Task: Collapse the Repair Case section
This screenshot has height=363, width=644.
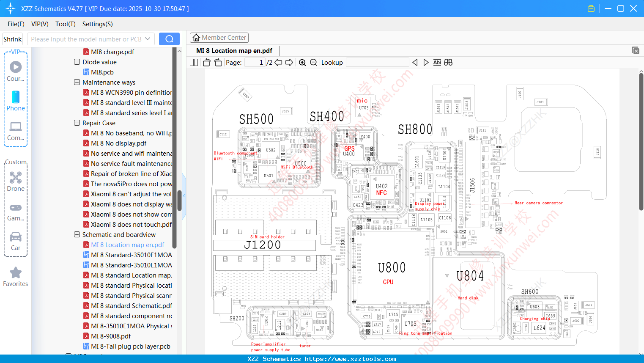Action: pos(77,123)
